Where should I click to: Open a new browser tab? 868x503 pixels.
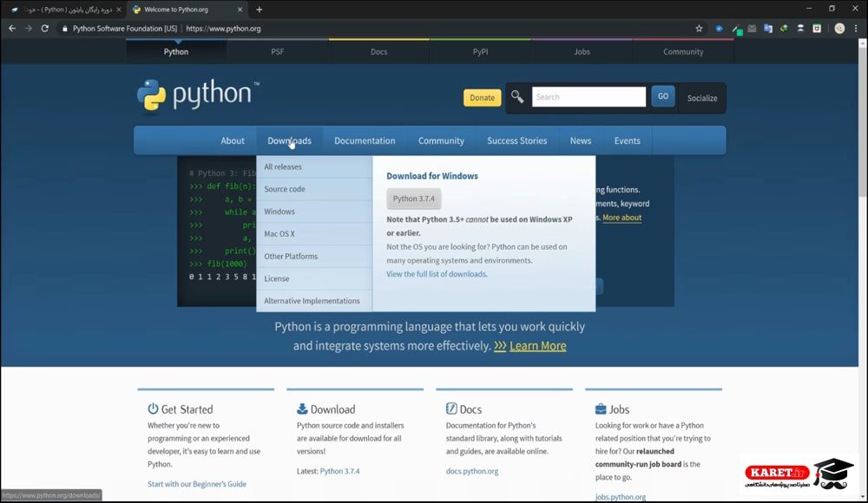click(x=259, y=10)
